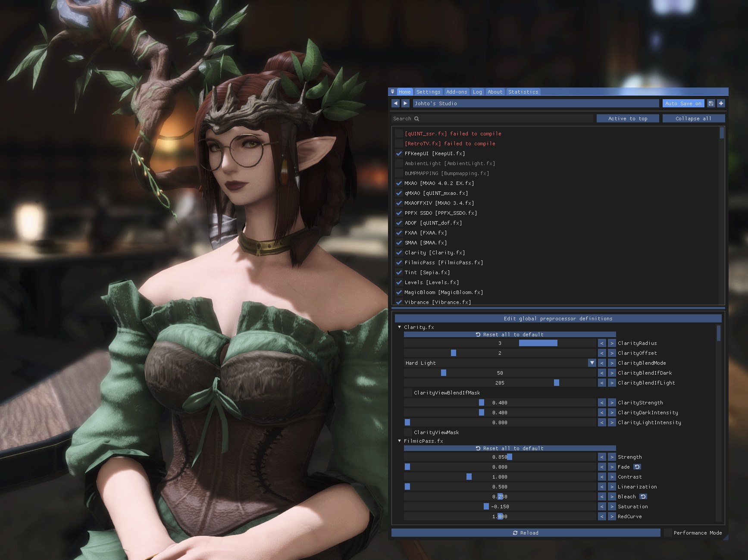Image resolution: width=748 pixels, height=560 pixels.
Task: Toggle ADOF qUINT_dof effect
Action: [x=399, y=223]
